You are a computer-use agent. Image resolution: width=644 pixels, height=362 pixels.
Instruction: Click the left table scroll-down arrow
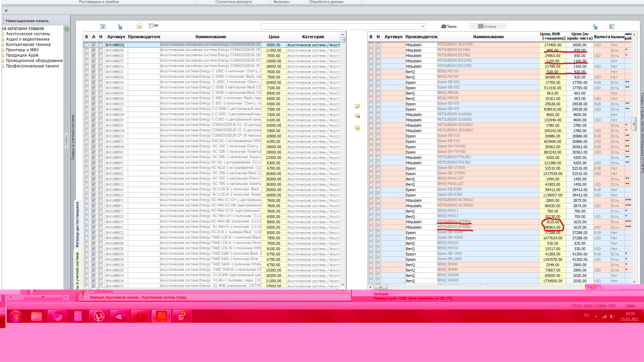(x=343, y=285)
